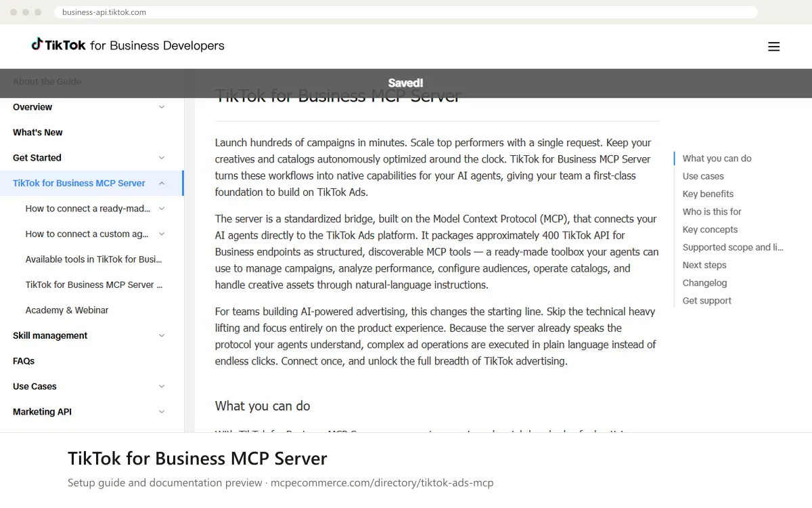Open the What's New sidebar item
The image size is (812, 508).
click(38, 132)
